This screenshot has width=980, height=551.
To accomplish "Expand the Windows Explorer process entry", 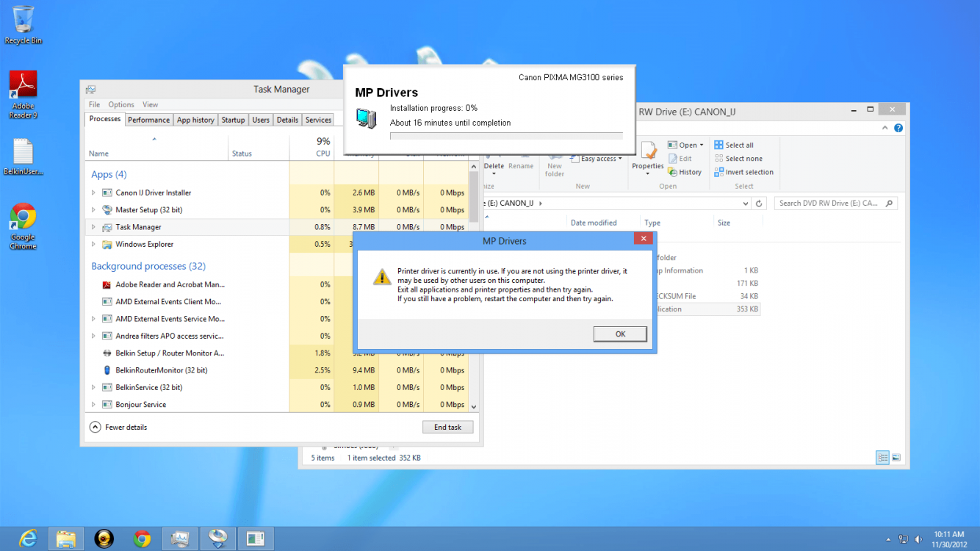I will coord(93,245).
